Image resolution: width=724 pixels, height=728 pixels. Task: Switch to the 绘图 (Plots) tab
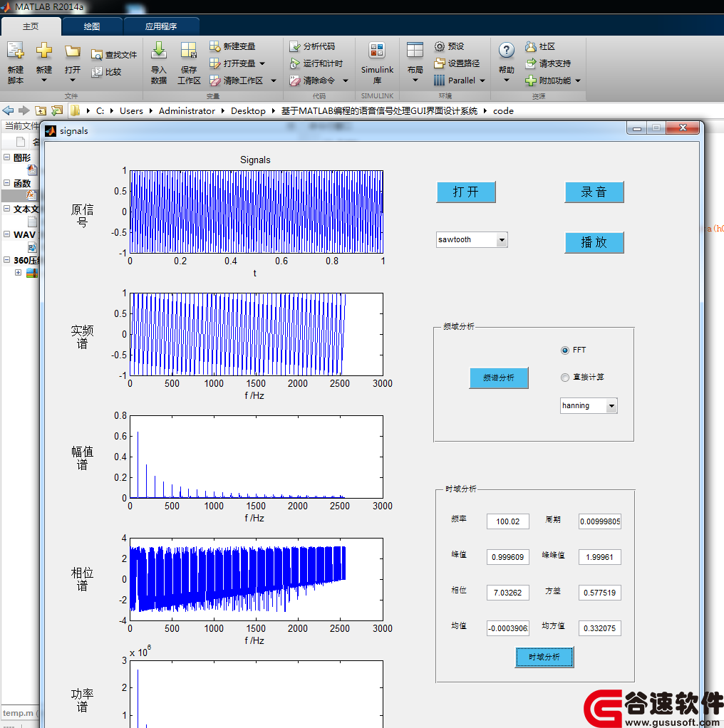[x=92, y=26]
